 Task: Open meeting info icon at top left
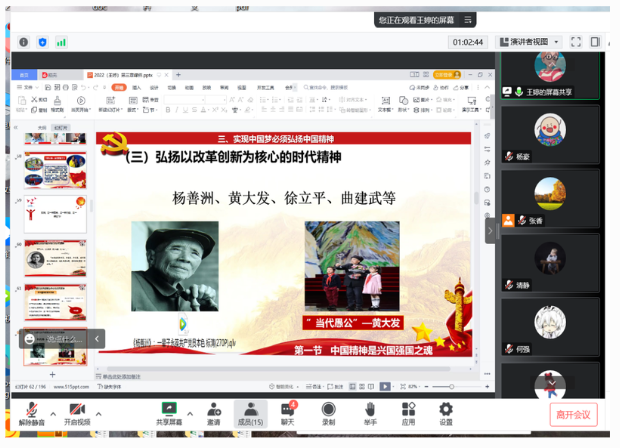click(23, 42)
